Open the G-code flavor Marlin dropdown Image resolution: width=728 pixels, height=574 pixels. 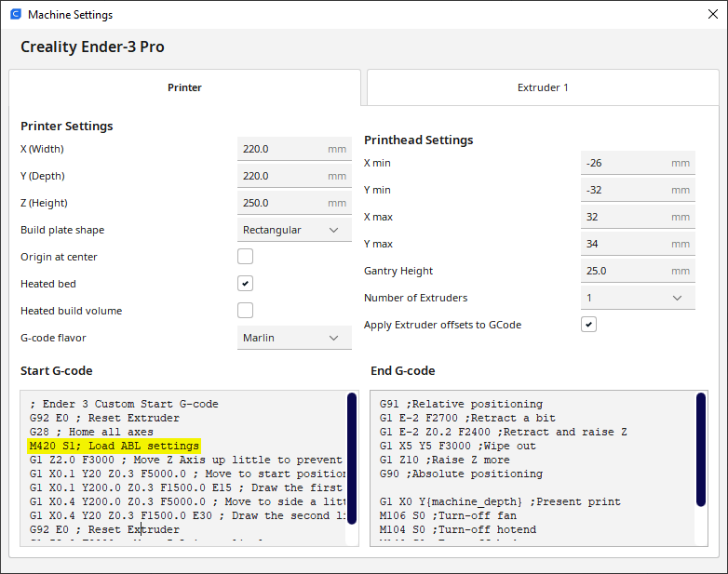pos(294,338)
